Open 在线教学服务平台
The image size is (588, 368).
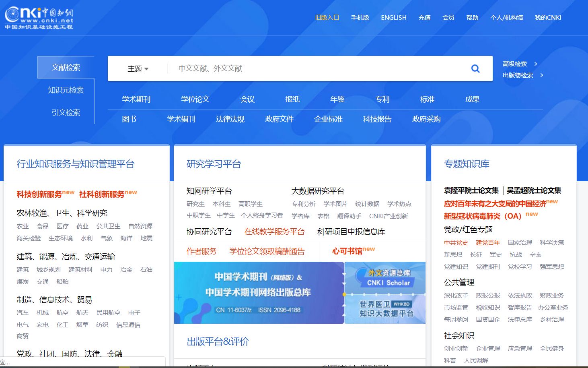tap(275, 232)
